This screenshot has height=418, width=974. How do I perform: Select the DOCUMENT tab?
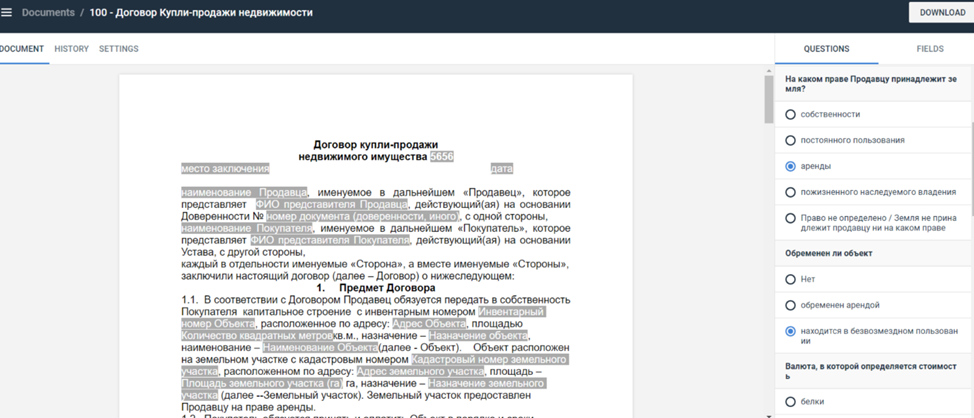[x=22, y=49]
